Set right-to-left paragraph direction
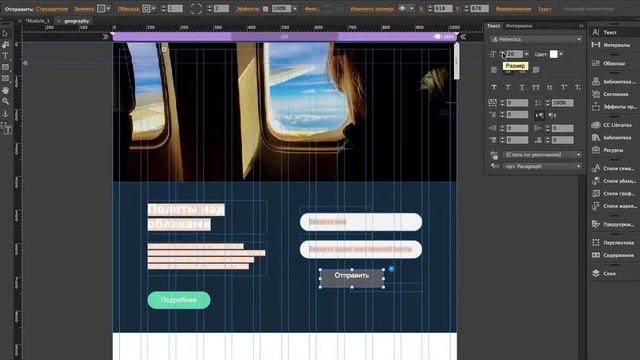 pyautogui.click(x=552, y=116)
